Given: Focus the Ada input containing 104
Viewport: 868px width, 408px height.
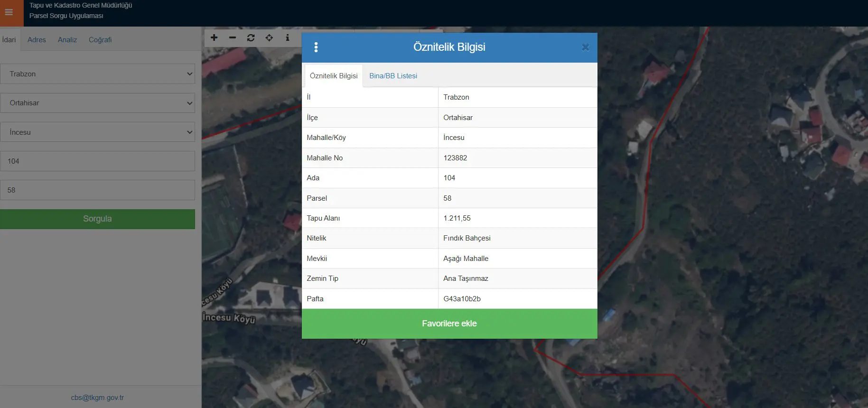Looking at the screenshot, I should (x=97, y=161).
